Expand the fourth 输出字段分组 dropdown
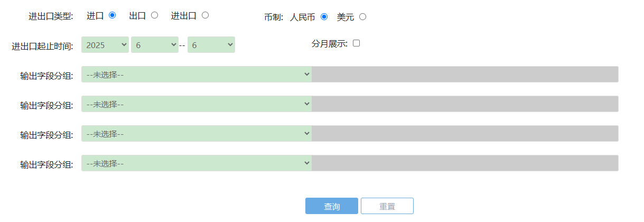 point(197,163)
